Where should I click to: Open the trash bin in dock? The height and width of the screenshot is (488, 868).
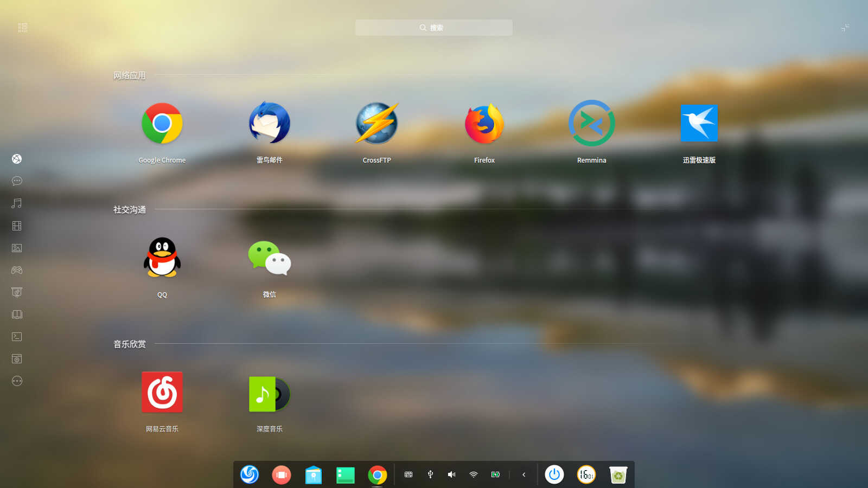[618, 474]
